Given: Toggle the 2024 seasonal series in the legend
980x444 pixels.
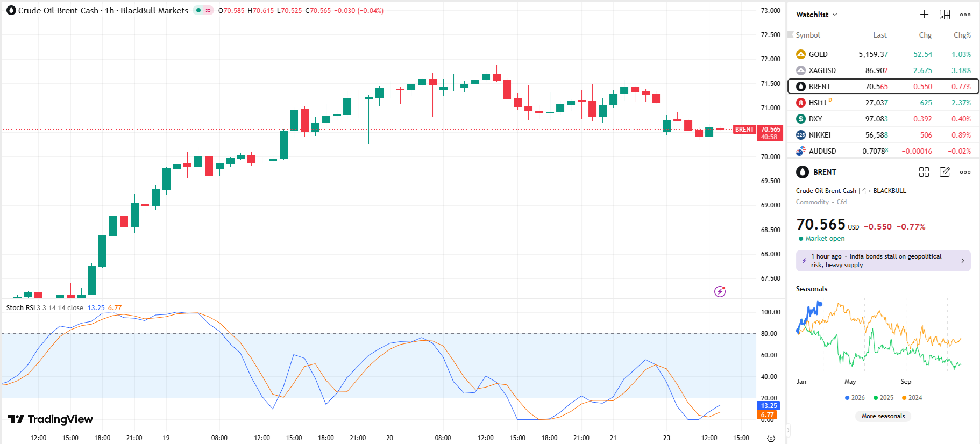Looking at the screenshot, I should tap(912, 398).
